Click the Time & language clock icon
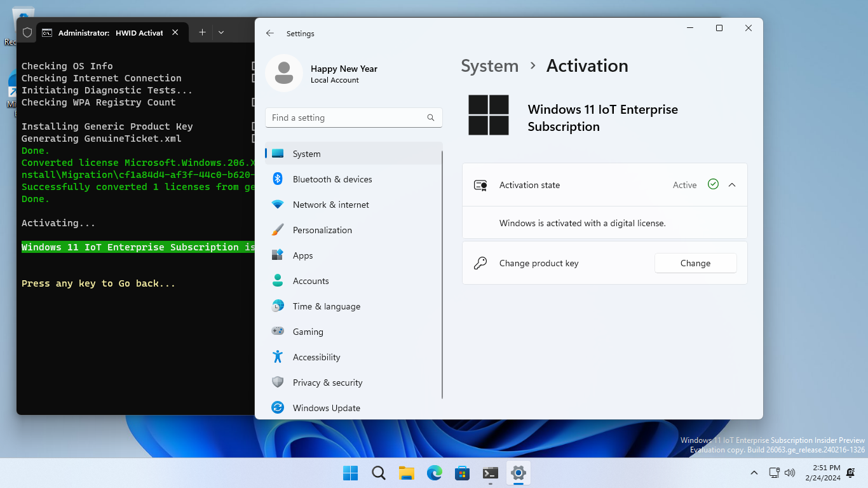Viewport: 868px width, 488px height. tap(278, 306)
